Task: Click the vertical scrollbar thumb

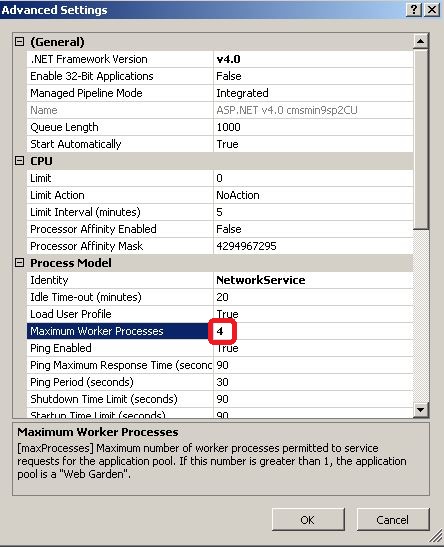Action: point(421,139)
